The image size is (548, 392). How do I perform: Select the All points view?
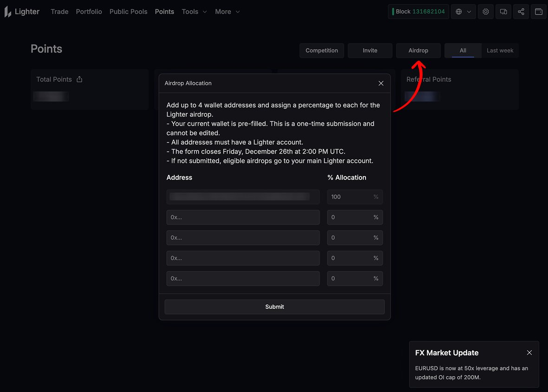pyautogui.click(x=463, y=50)
